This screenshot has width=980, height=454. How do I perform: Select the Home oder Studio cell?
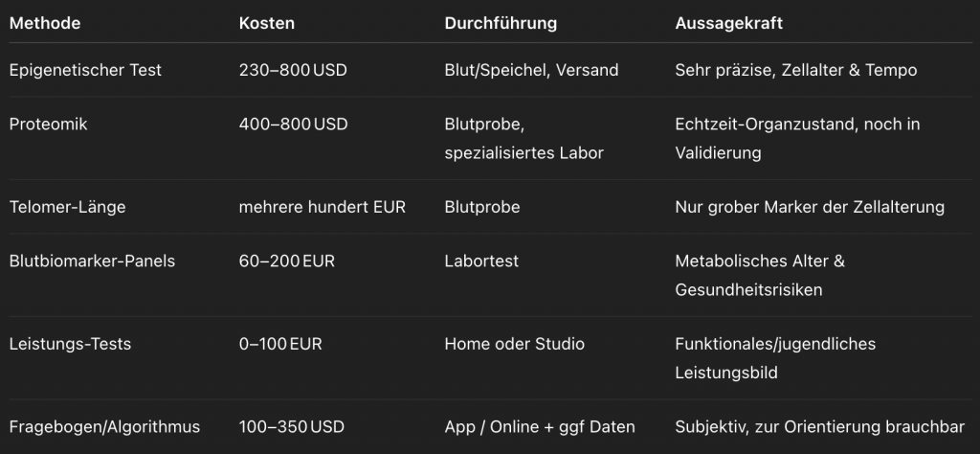point(514,344)
